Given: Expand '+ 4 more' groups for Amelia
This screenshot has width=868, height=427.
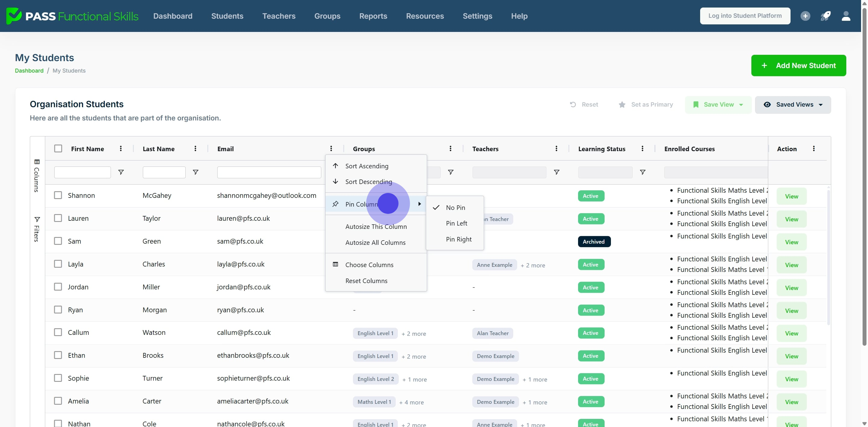Looking at the screenshot, I should pyautogui.click(x=411, y=402).
